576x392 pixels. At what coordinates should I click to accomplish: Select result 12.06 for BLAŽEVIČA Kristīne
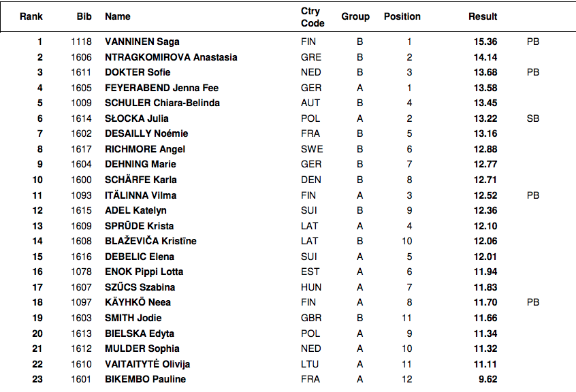click(x=485, y=241)
